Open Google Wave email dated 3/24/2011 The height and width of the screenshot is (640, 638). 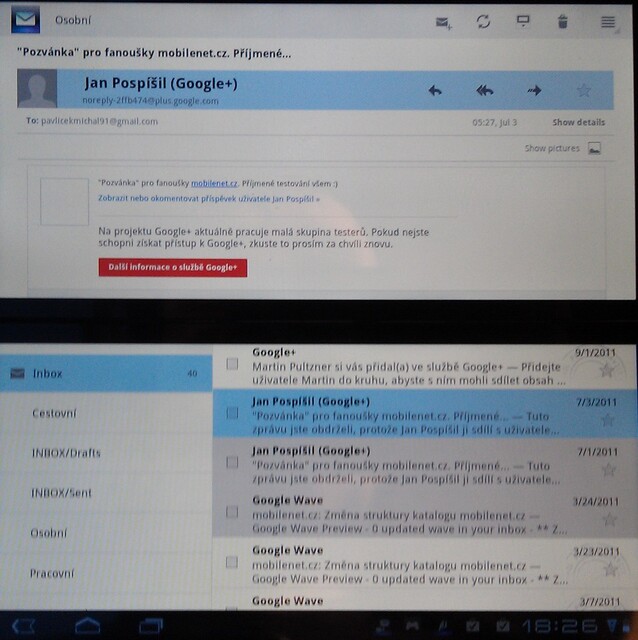click(425, 513)
